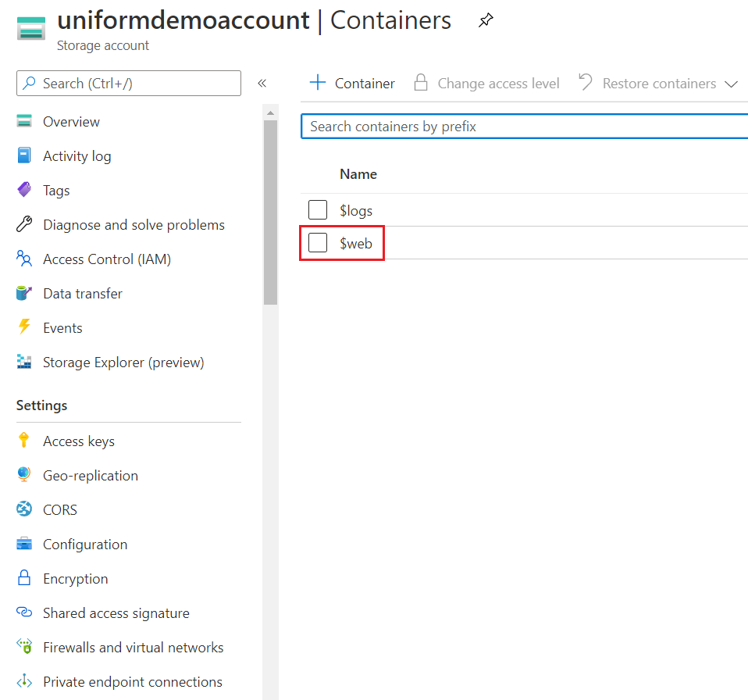Click the Geo-replication globe icon
The width and height of the screenshot is (748, 700).
24,475
